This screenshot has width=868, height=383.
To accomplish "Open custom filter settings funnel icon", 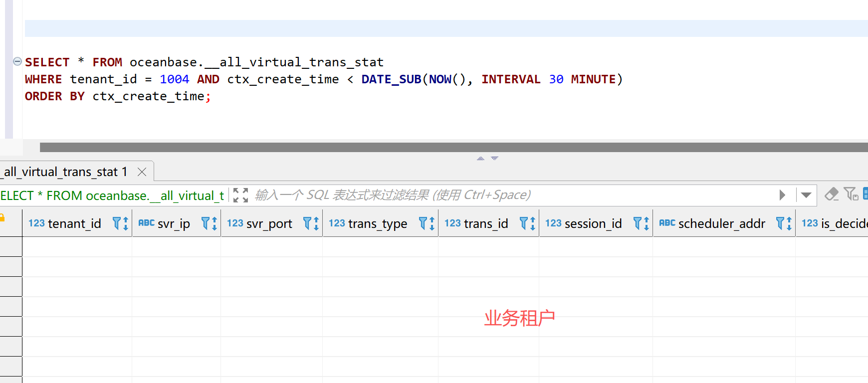I will point(851,194).
